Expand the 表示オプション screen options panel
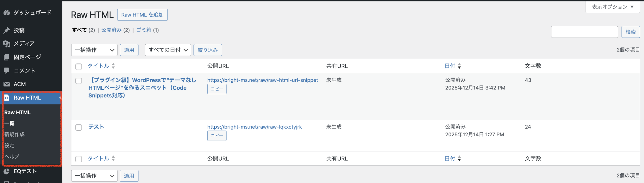Image resolution: width=644 pixels, height=183 pixels. tap(613, 7)
